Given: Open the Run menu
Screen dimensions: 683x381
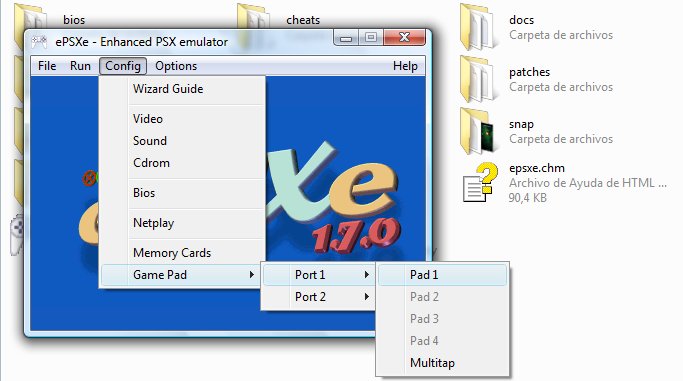Looking at the screenshot, I should (80, 66).
